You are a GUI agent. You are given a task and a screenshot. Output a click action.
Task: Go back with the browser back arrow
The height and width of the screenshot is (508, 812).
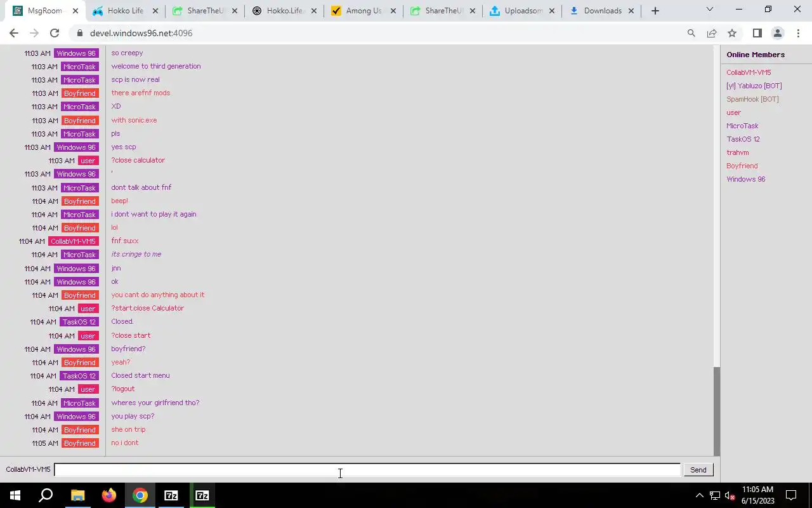pyautogui.click(x=14, y=33)
